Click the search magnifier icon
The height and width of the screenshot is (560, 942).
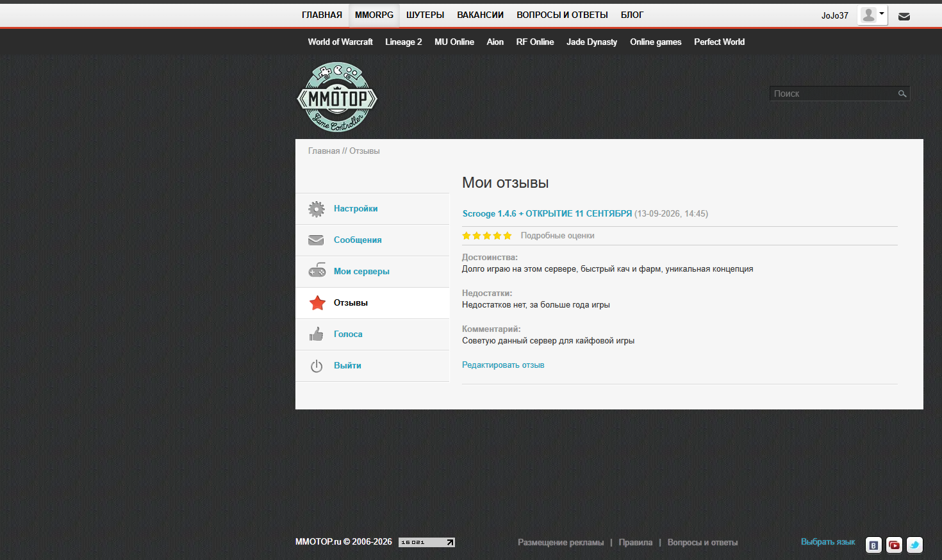[902, 94]
